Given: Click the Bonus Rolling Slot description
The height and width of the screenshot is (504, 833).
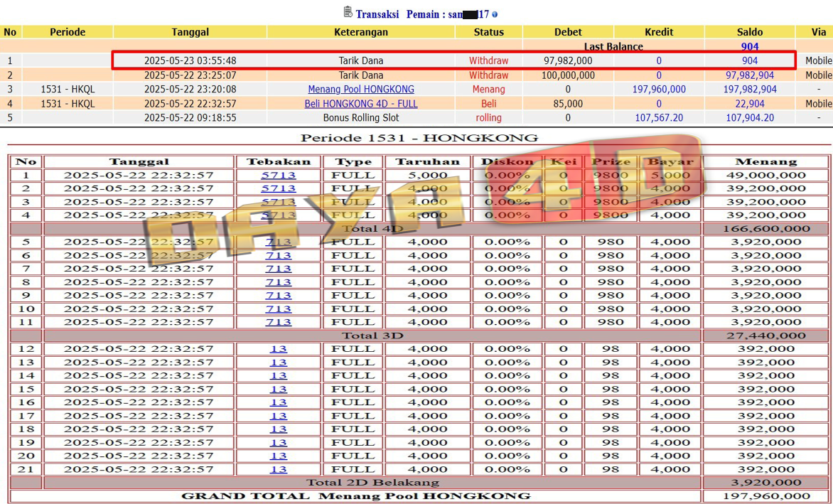Looking at the screenshot, I should click(361, 117).
